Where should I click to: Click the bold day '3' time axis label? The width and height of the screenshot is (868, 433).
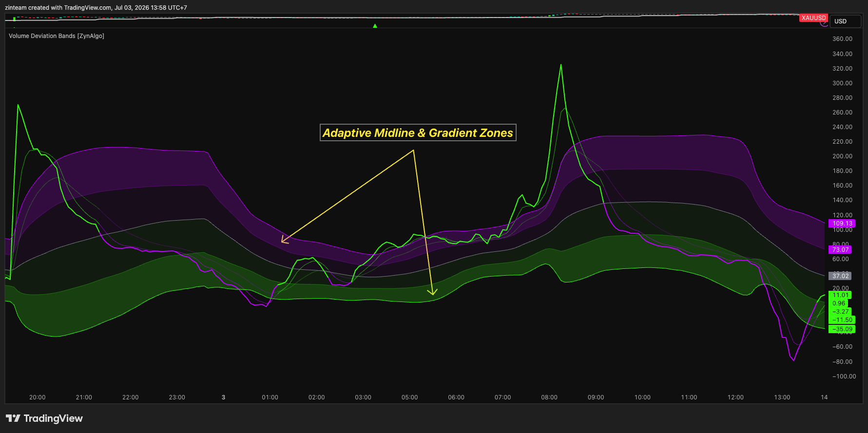tap(224, 397)
